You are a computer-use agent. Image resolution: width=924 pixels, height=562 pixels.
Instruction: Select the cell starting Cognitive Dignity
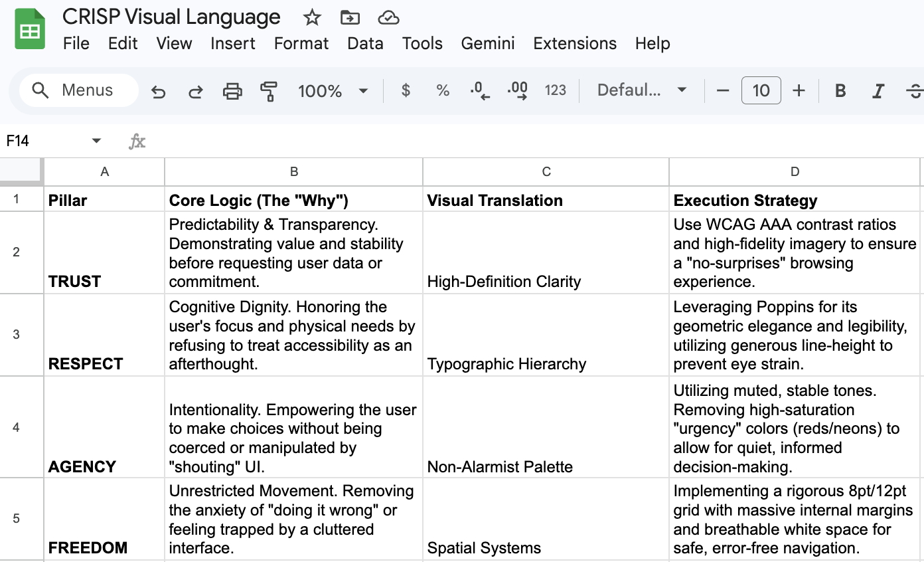[293, 335]
